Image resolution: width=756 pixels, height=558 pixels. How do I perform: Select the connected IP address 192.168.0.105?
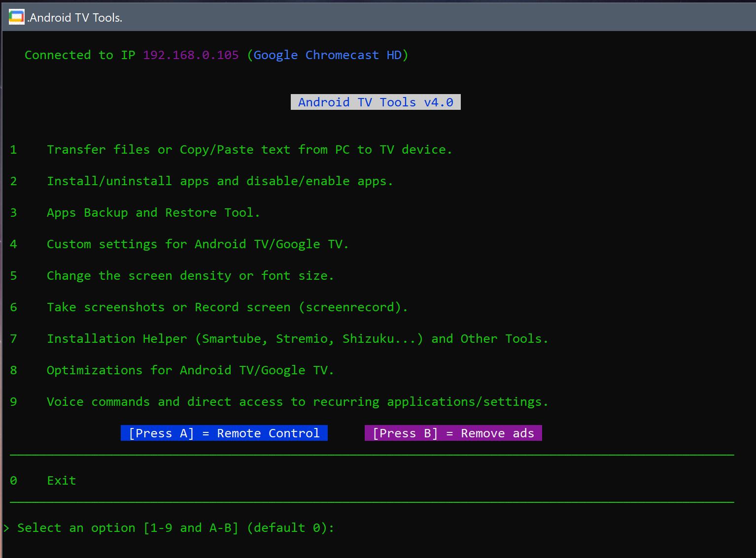click(x=191, y=55)
